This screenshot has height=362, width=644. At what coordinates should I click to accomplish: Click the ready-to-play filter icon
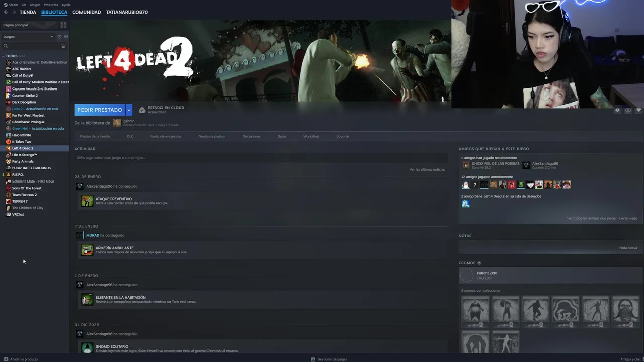(x=66, y=37)
